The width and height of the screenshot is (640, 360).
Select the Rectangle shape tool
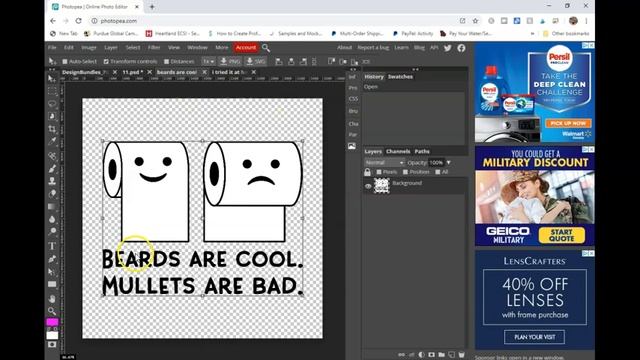pyautogui.click(x=52, y=284)
